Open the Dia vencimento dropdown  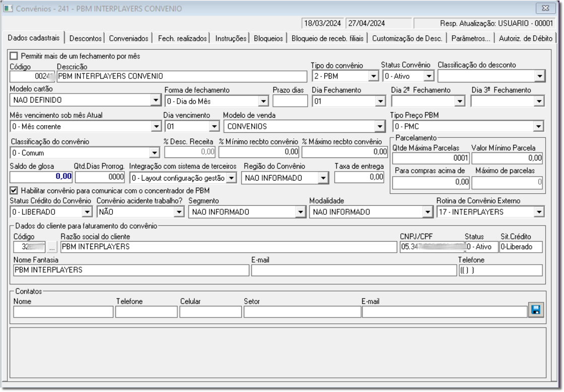[215, 126]
